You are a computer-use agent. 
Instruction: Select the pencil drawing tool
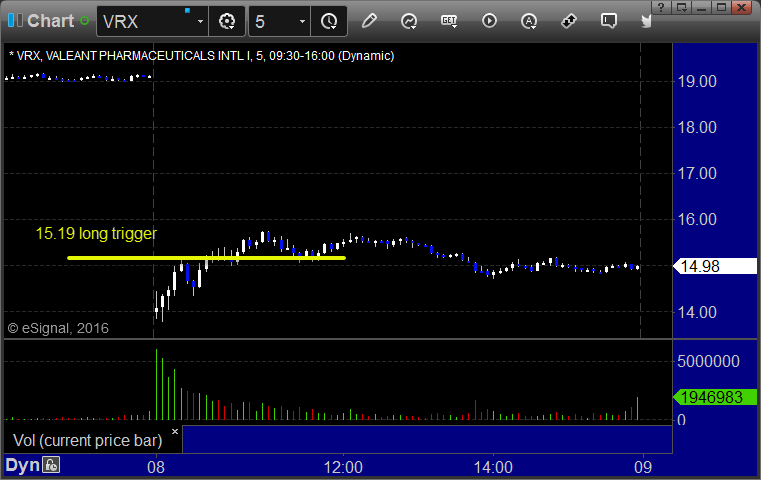369,21
